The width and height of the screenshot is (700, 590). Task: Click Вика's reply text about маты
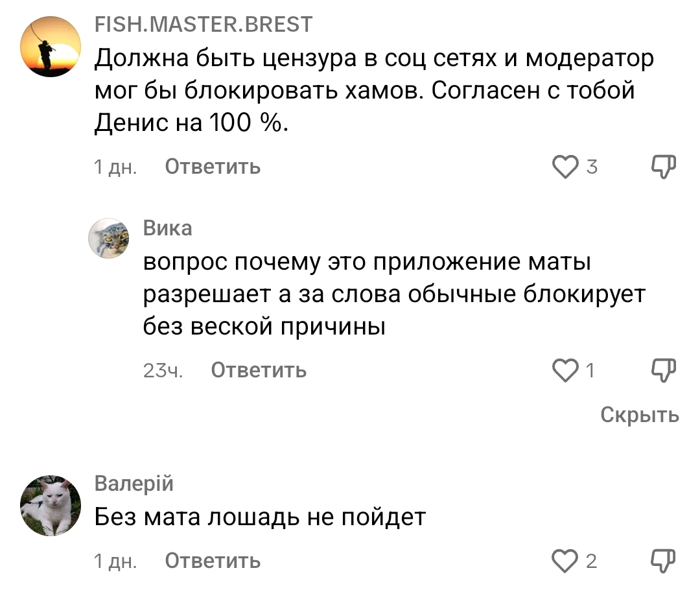tap(394, 295)
